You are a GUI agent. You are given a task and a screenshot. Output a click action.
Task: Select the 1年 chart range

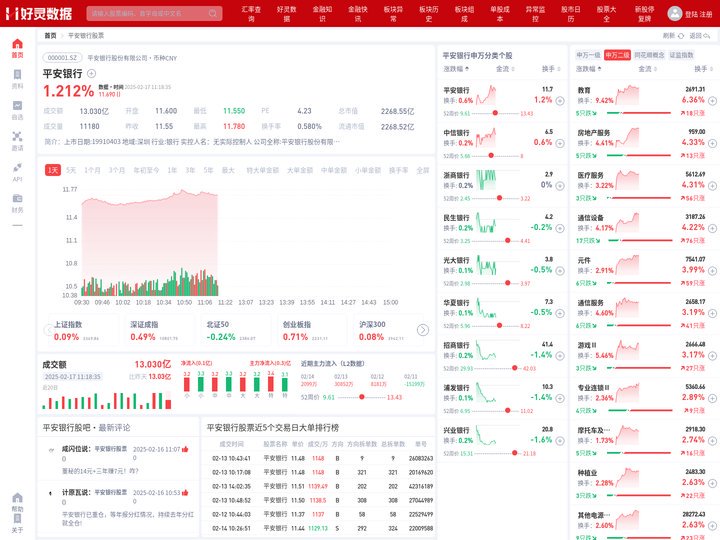click(x=172, y=170)
